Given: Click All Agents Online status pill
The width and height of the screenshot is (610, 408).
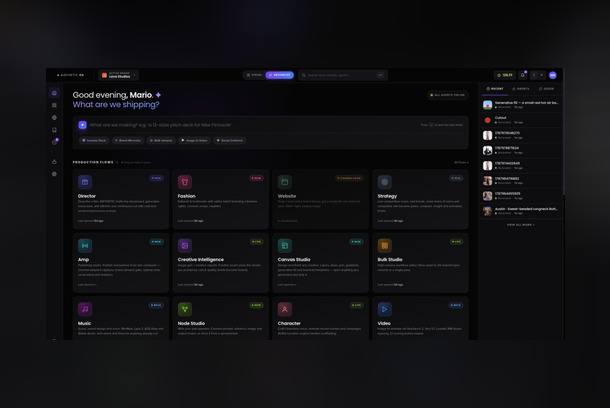Looking at the screenshot, I should point(447,95).
